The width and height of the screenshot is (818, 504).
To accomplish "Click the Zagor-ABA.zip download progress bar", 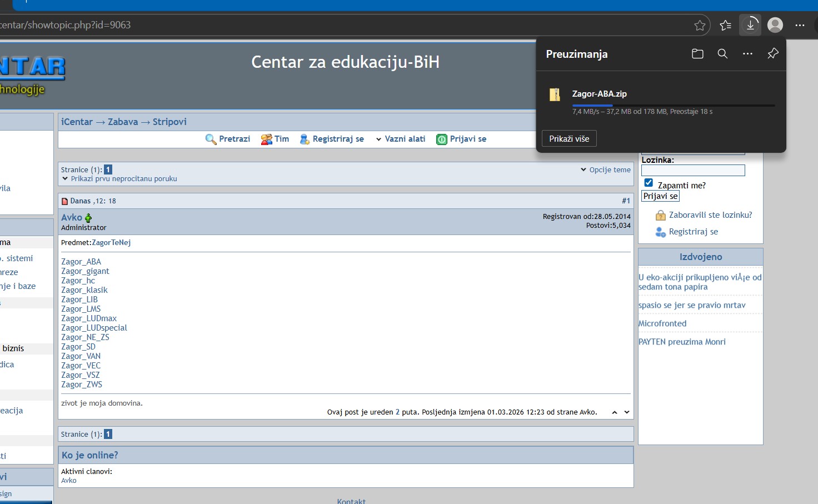I will (673, 105).
